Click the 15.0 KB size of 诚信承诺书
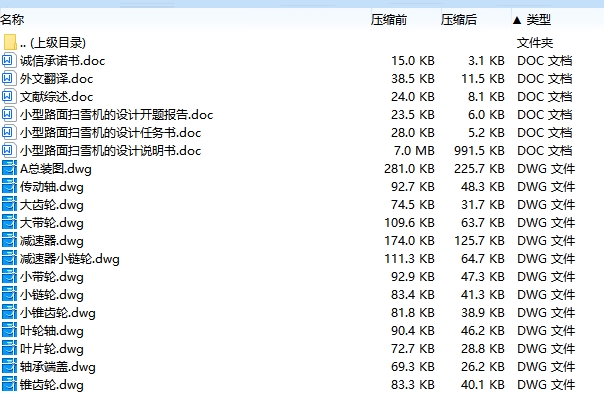Viewport: 604px width, 415px height. click(x=413, y=60)
